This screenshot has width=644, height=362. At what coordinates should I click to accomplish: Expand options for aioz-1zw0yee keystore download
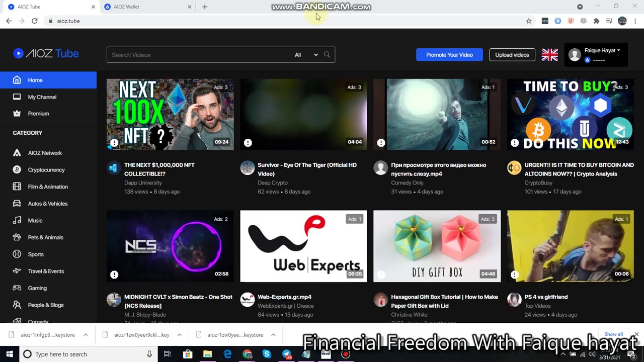[x=273, y=335]
